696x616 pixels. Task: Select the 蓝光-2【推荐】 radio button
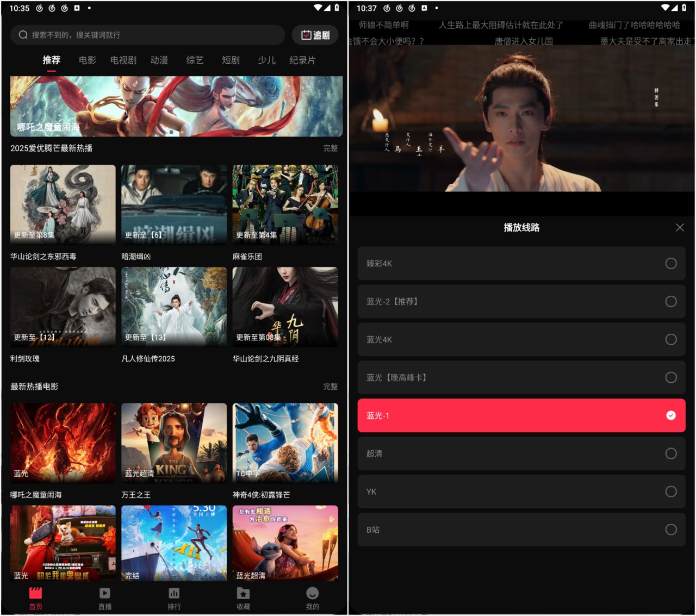671,301
